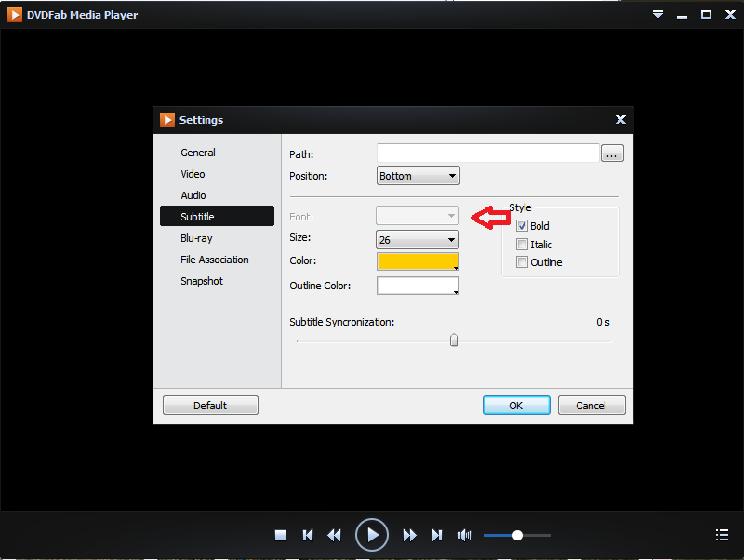Click the Rewind icon
The height and width of the screenshot is (560, 744).
click(x=335, y=535)
